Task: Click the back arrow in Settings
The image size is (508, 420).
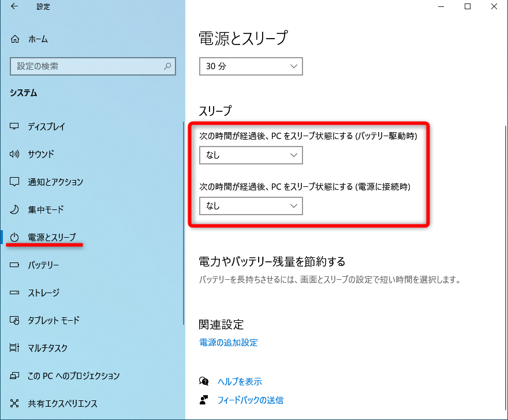Action: click(14, 6)
